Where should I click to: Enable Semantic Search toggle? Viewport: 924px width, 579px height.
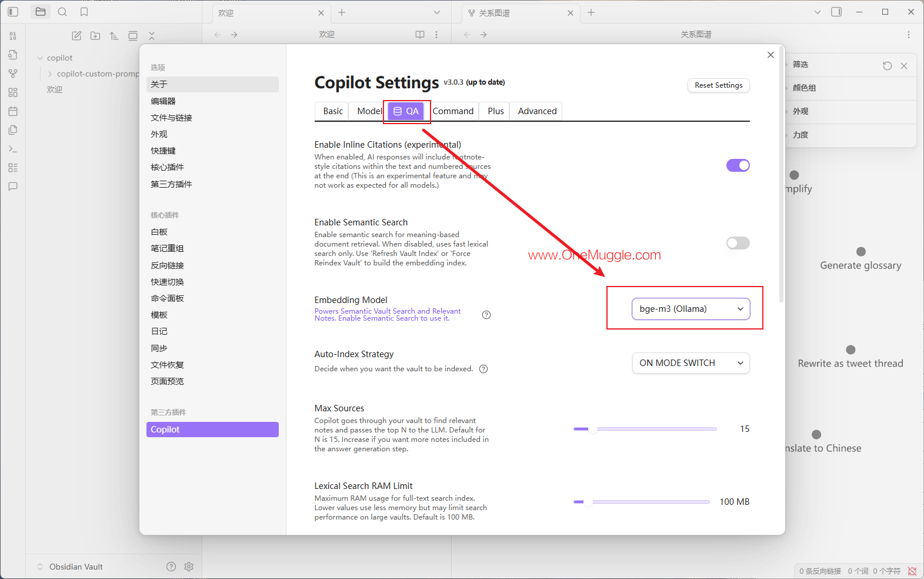(x=738, y=243)
